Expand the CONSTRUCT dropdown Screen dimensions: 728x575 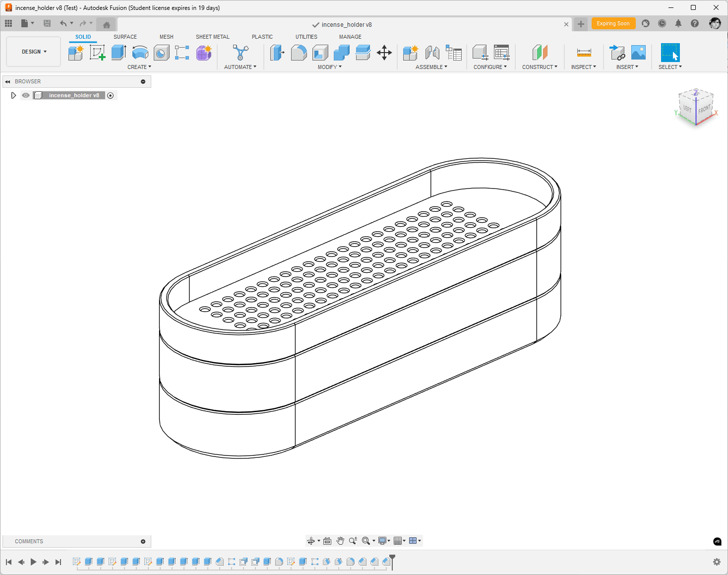(540, 67)
